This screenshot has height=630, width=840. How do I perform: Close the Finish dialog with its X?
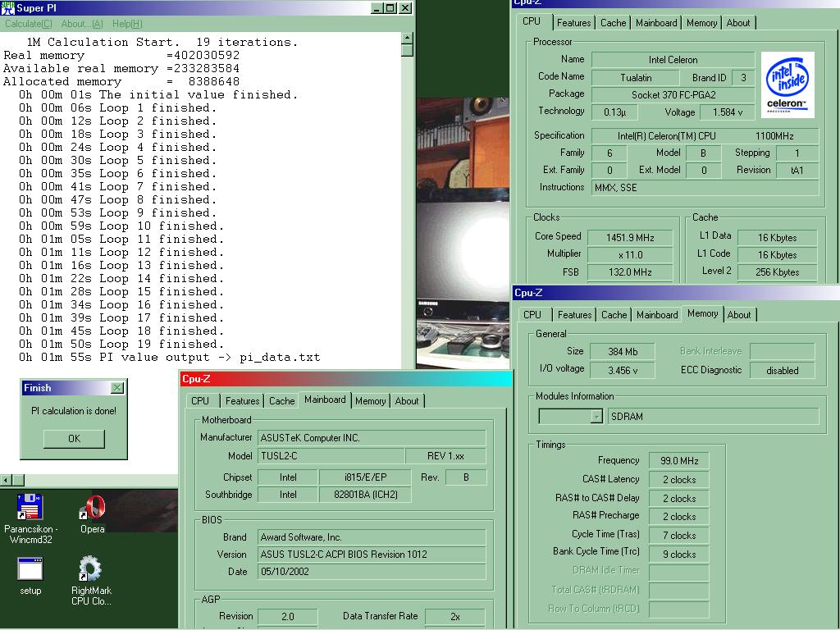117,388
